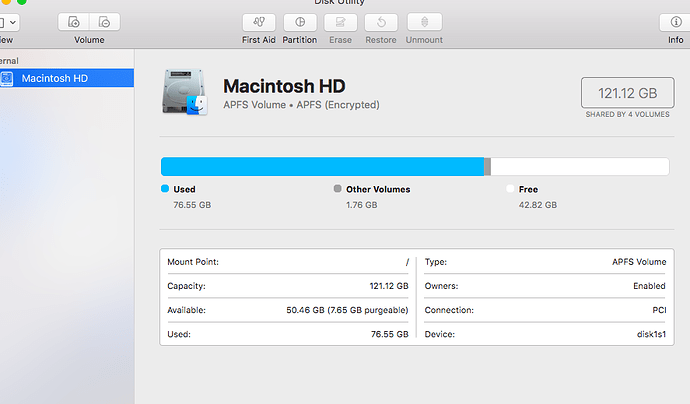The height and width of the screenshot is (404, 690).
Task: Open the View dropdown in the toolbar
Action: point(9,22)
